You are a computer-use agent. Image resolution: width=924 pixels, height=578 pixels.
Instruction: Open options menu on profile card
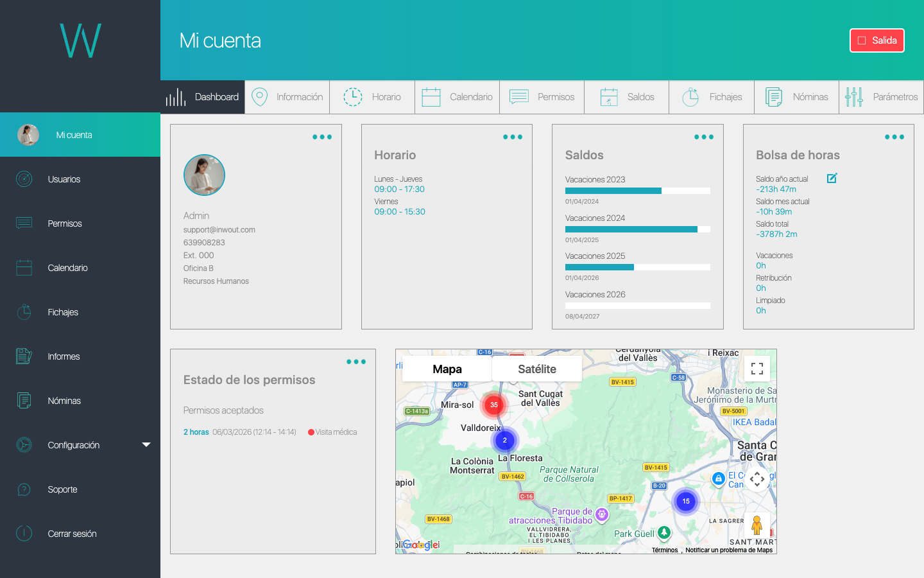(x=322, y=137)
